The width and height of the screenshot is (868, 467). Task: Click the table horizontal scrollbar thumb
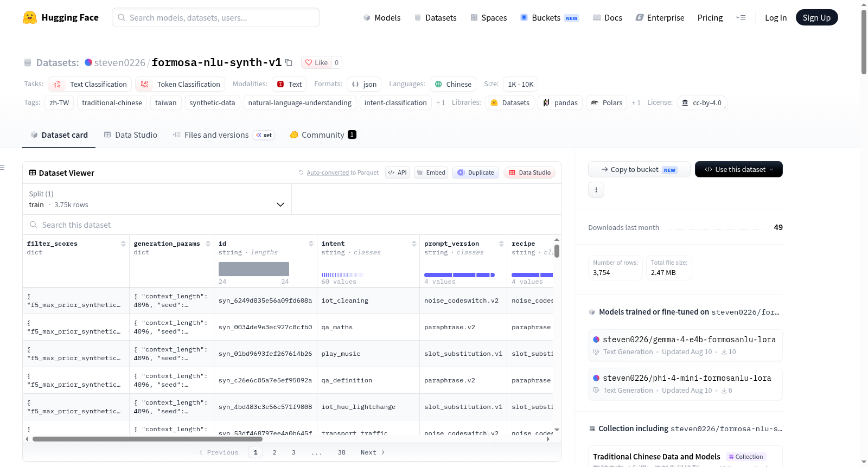148,439
